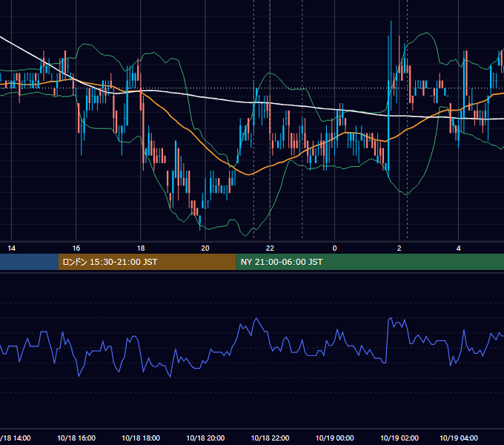Screen dimensions: 504x445
Task: Click the 16 hour axis label
Action: [x=76, y=248]
